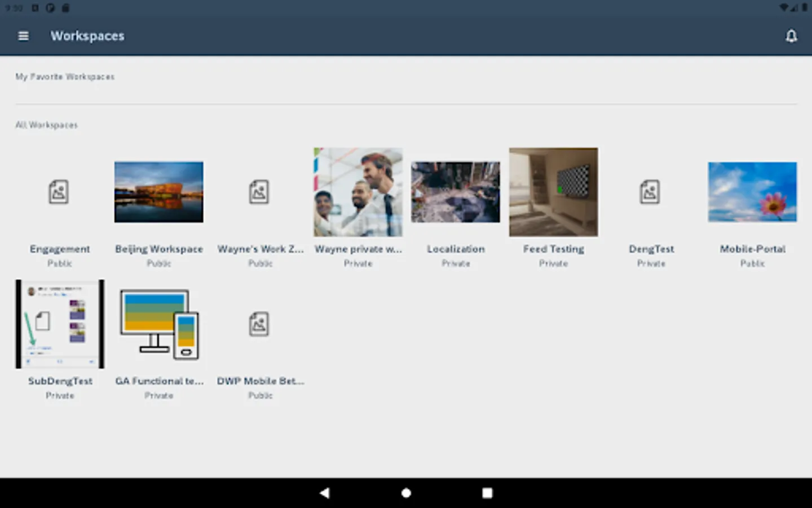Image resolution: width=812 pixels, height=508 pixels.
Task: Select the Wayne private workspace thumbnail
Action: [x=358, y=192]
